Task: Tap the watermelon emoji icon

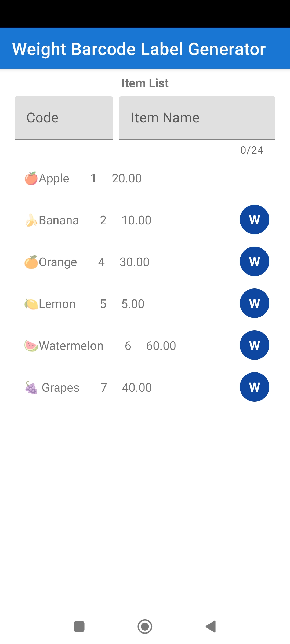Action: (x=31, y=346)
